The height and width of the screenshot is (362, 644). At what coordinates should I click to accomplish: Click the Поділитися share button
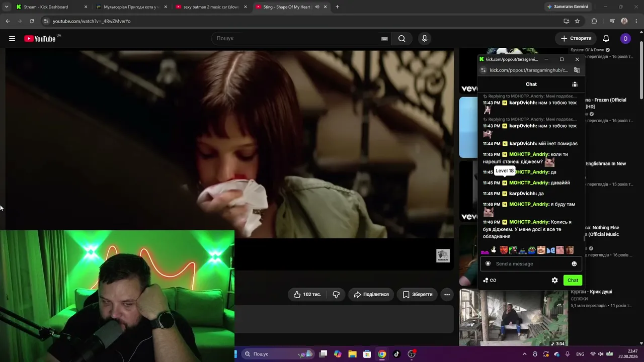[371, 295]
